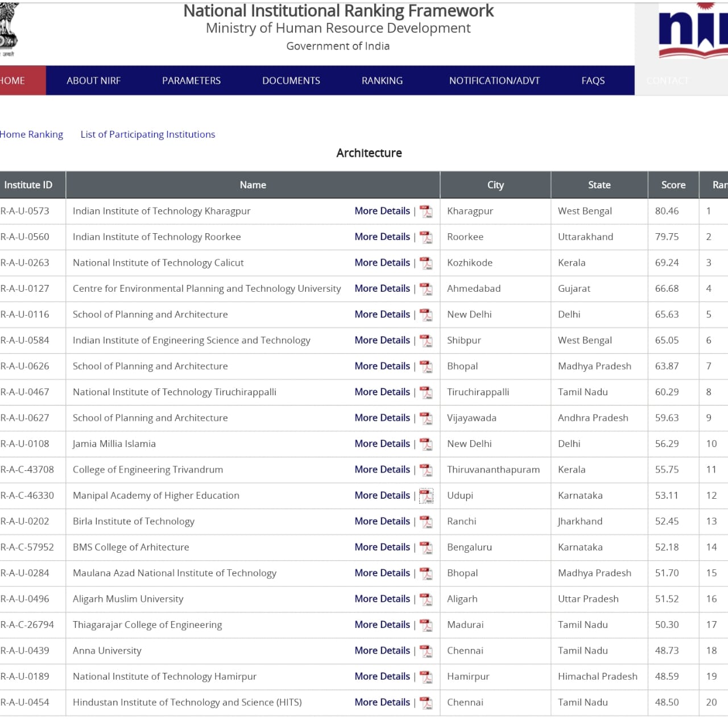Viewport: 728px width, 728px height.
Task: Open PDF icon for Aligarh Muslim University
Action: click(x=426, y=599)
